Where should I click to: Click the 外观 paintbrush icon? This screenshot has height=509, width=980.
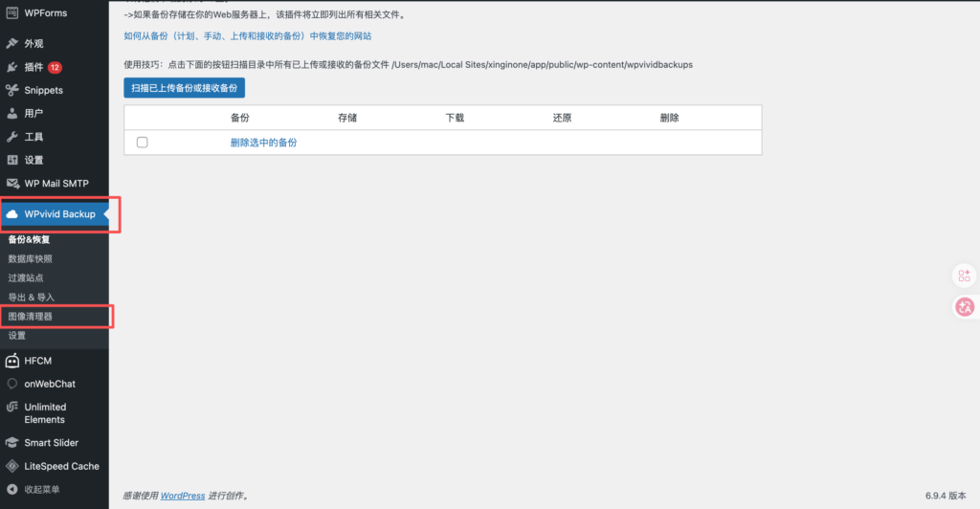click(11, 43)
